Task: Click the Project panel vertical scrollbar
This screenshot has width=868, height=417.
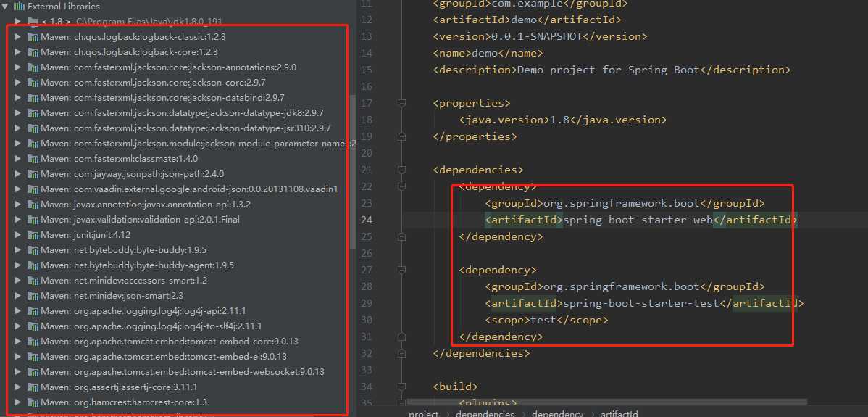Action: point(353,172)
